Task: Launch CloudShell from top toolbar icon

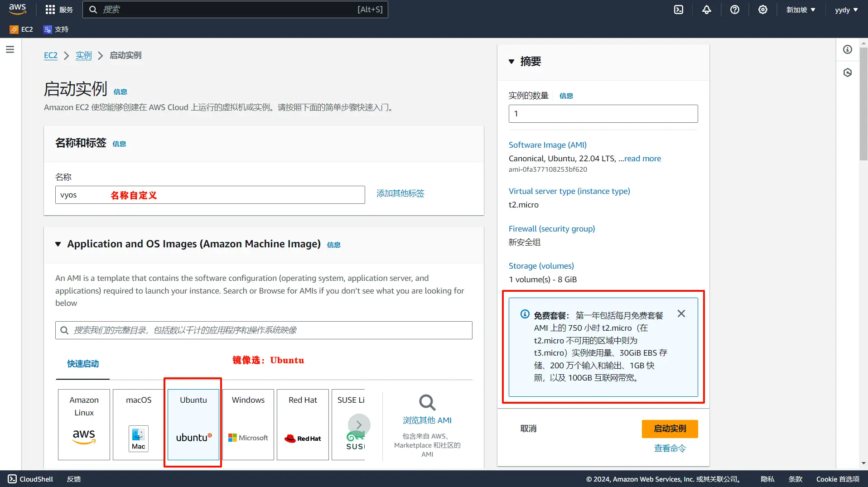Action: (679, 10)
